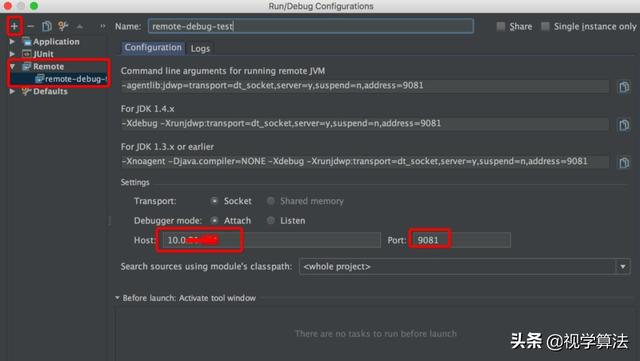
Task: Click the 'Command line arguments for running remote JVM' label
Action: coord(223,71)
